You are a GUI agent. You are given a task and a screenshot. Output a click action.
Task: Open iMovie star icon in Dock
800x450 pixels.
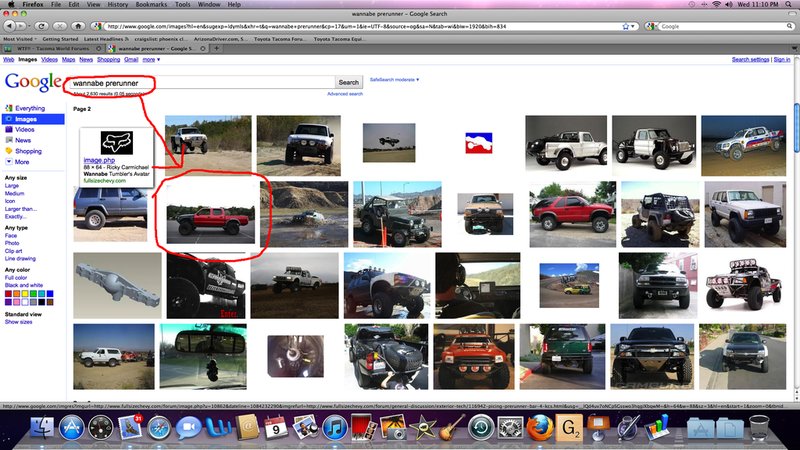tap(422, 427)
